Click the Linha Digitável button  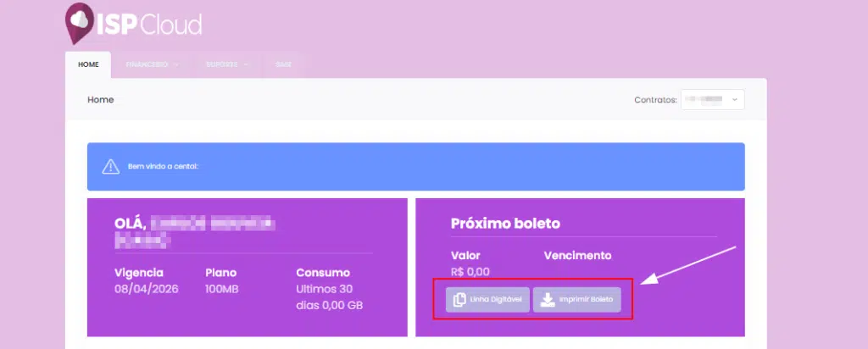[x=487, y=300]
